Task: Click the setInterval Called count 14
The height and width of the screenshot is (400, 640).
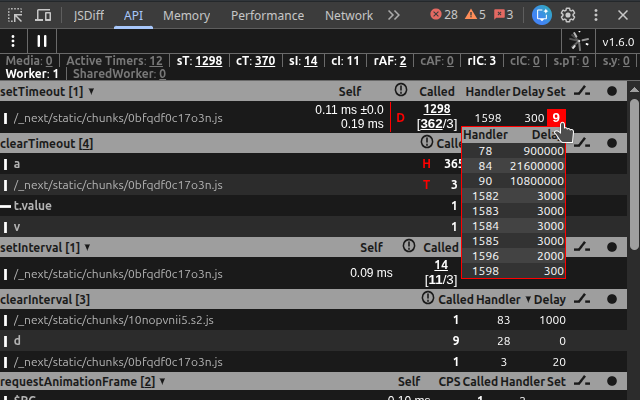Action: (x=441, y=265)
